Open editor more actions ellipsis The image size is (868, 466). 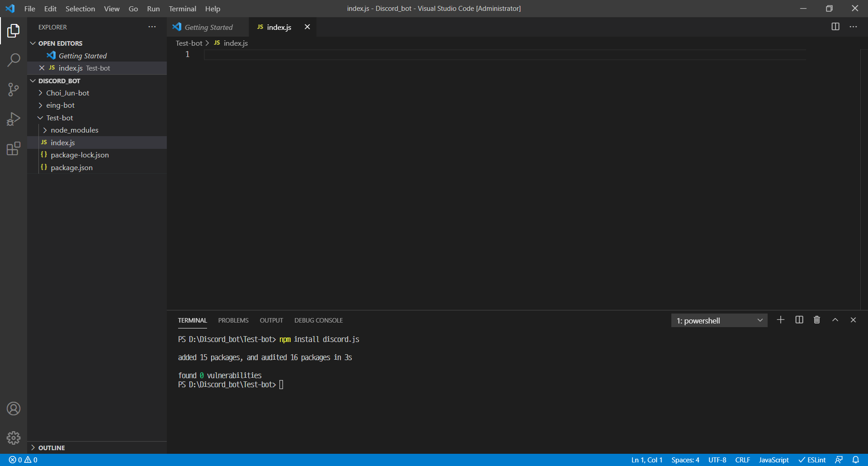[x=853, y=27]
